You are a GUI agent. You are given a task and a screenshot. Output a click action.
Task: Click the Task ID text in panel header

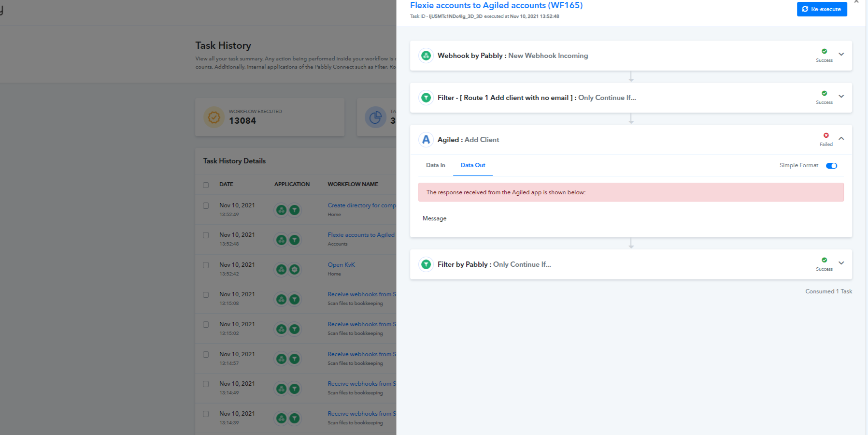point(484,16)
